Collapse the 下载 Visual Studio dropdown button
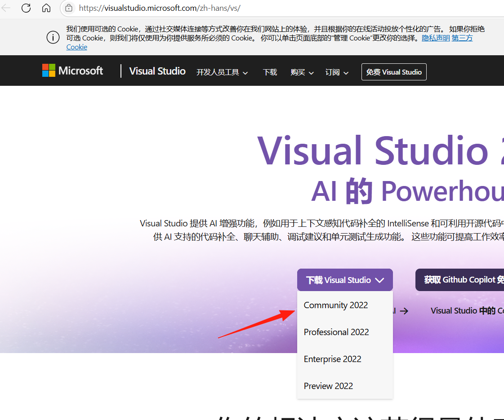Screen dimensions: 504x420 click(345, 280)
